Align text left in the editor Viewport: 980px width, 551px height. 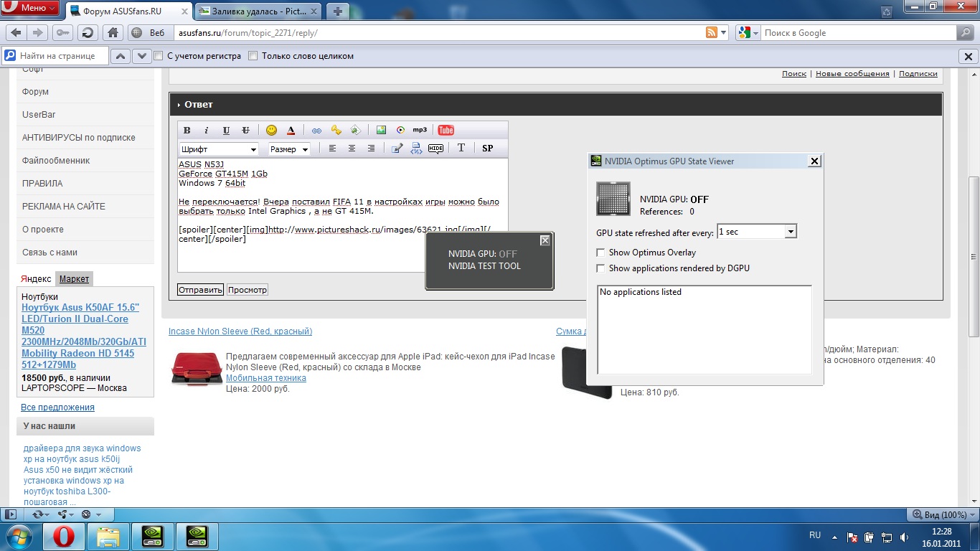click(x=332, y=149)
